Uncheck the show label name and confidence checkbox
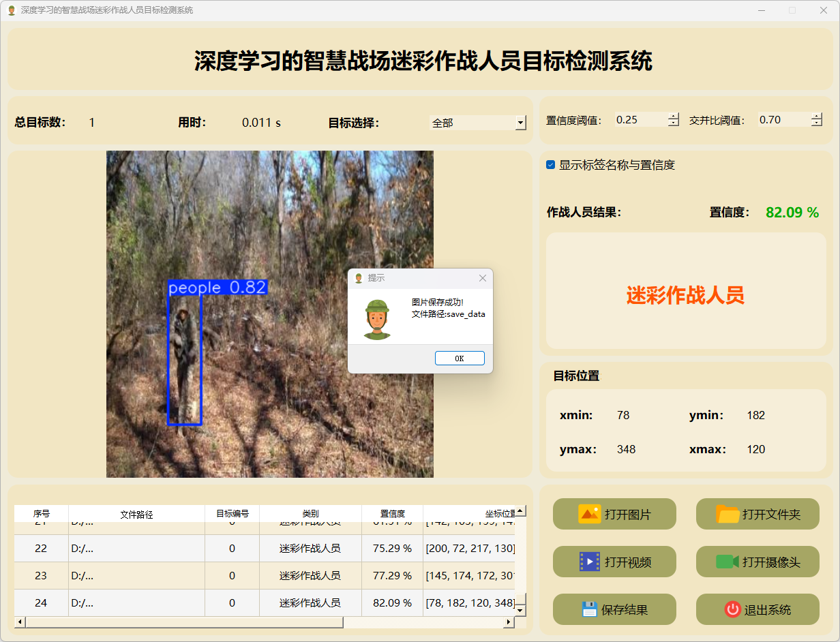The height and width of the screenshot is (642, 840). (551, 165)
